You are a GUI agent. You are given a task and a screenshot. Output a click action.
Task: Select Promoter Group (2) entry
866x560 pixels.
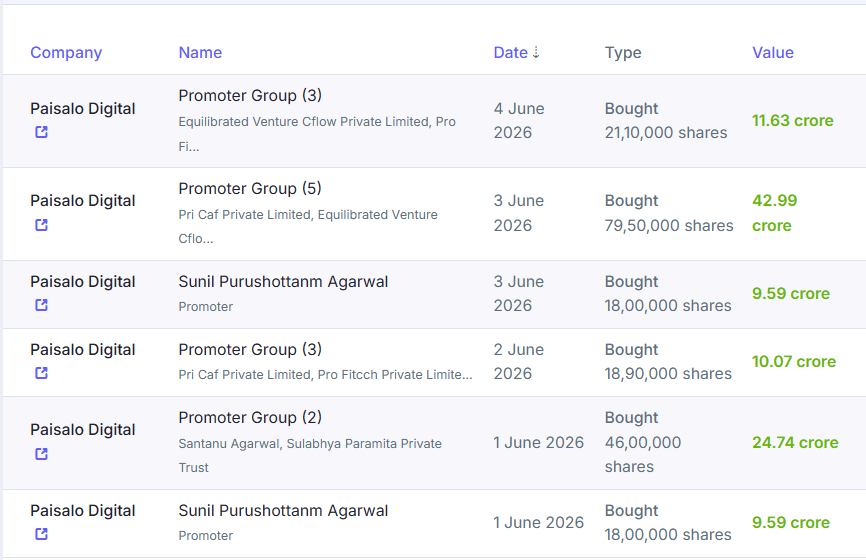250,418
